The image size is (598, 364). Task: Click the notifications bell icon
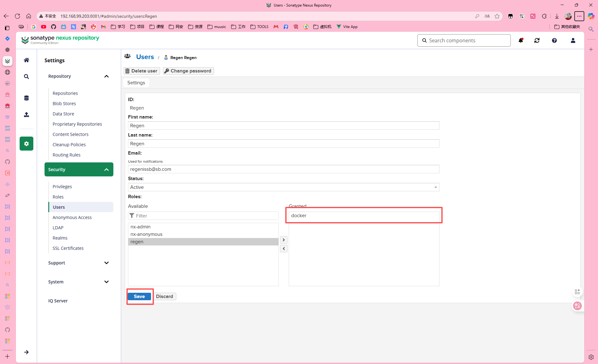[521, 40]
